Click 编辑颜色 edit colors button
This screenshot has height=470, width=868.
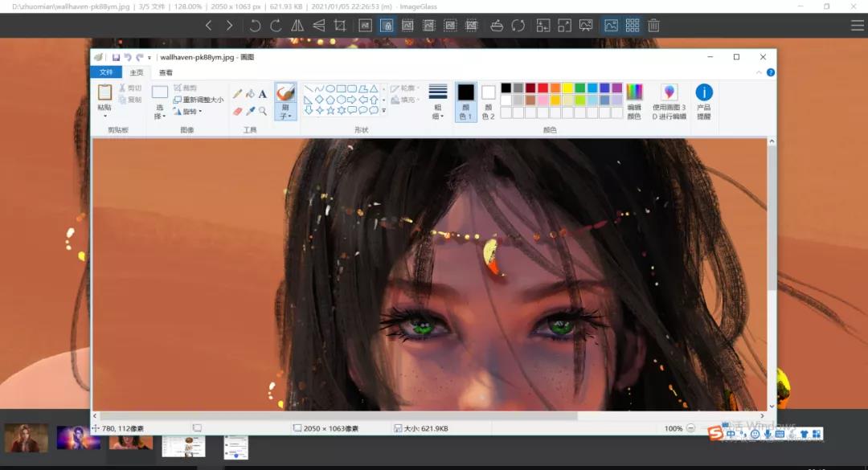pos(634,101)
